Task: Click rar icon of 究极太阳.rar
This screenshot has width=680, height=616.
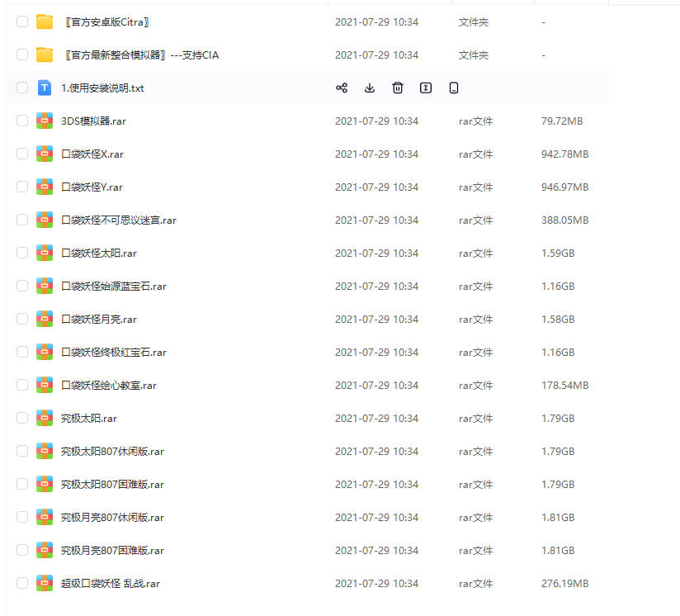Action: point(45,418)
